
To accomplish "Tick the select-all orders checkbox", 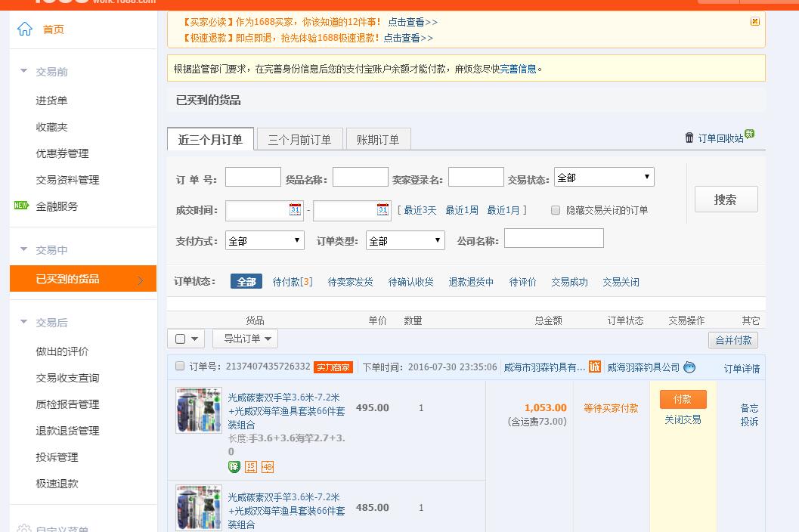I will coord(180,339).
